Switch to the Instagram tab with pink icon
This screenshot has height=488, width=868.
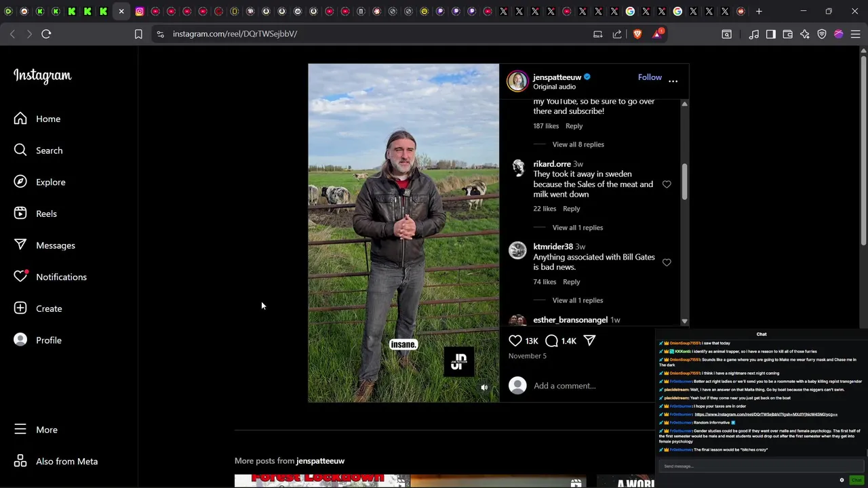pos(140,12)
